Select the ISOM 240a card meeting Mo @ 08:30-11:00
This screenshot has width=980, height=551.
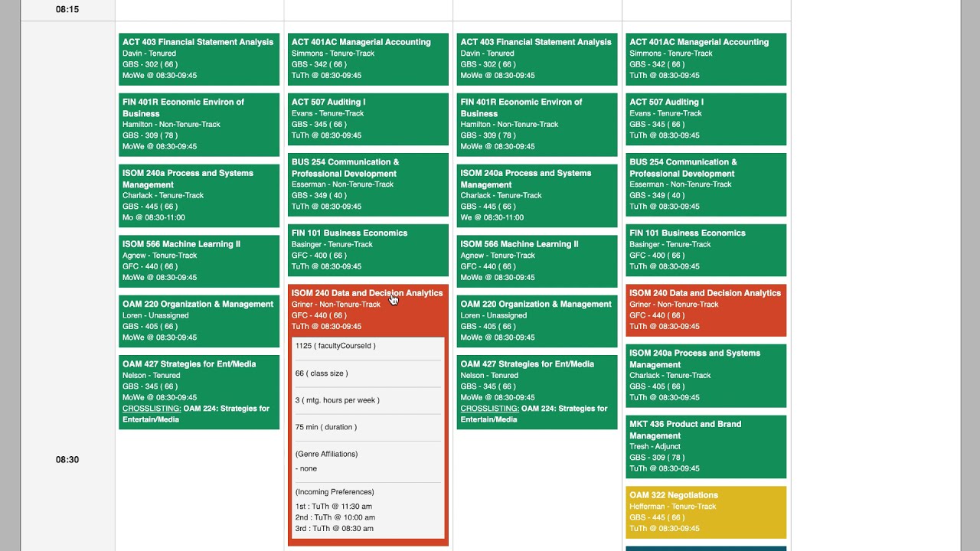tap(199, 195)
